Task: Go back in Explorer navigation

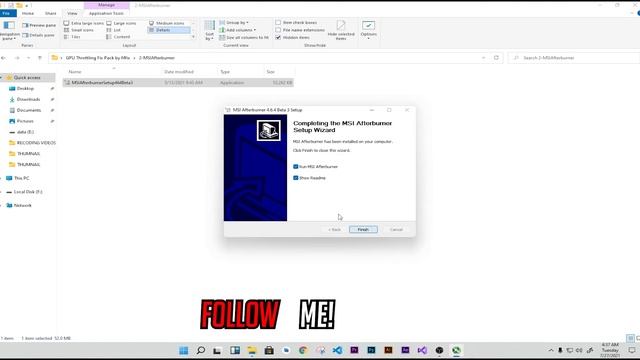Action: coord(4,58)
